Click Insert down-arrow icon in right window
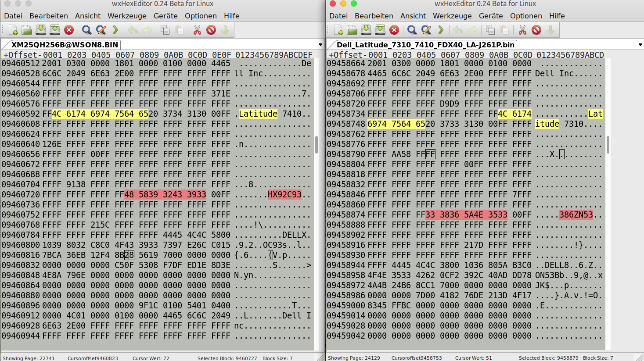Screen dimensions: 644x361 (x=550, y=30)
